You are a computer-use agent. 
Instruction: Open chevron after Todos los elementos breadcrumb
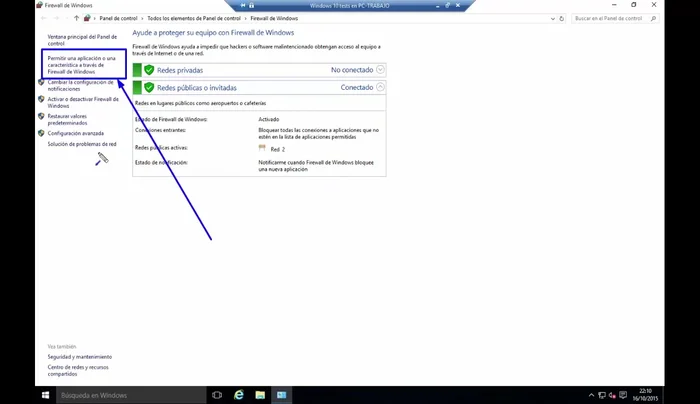pyautogui.click(x=246, y=18)
